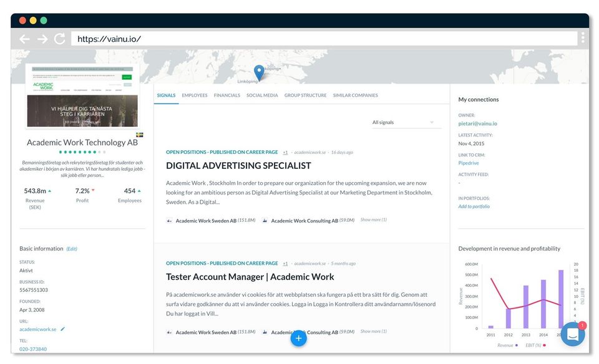
Task: Click latest activity date Nov 4, 2015
Action: 471,143
